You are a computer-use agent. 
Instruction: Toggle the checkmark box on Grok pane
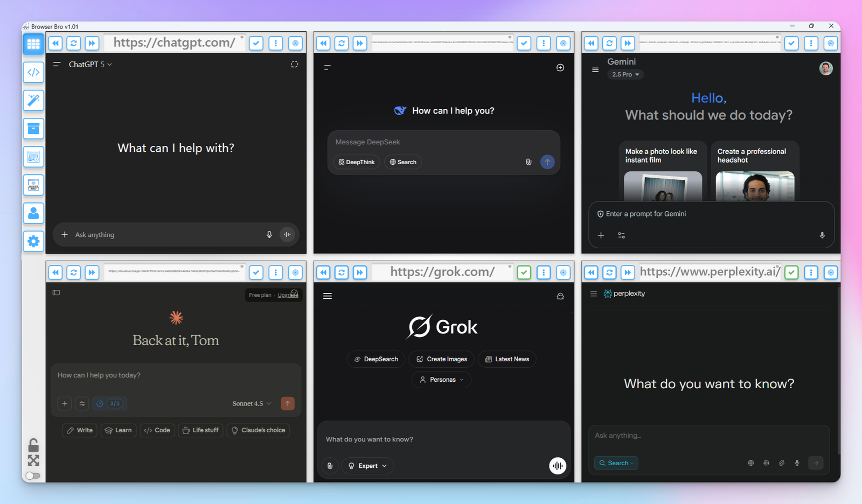coord(524,272)
